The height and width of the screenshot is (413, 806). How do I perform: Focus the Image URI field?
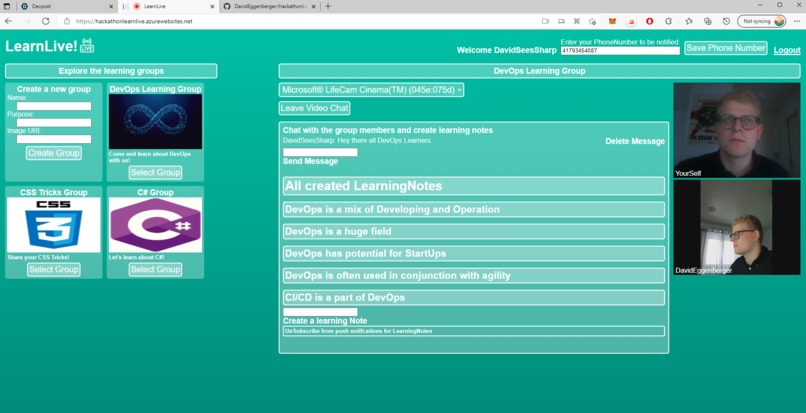(x=54, y=139)
